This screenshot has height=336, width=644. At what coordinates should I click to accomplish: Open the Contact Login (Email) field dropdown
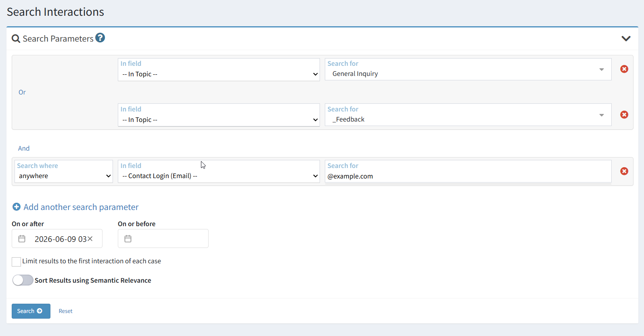219,171
